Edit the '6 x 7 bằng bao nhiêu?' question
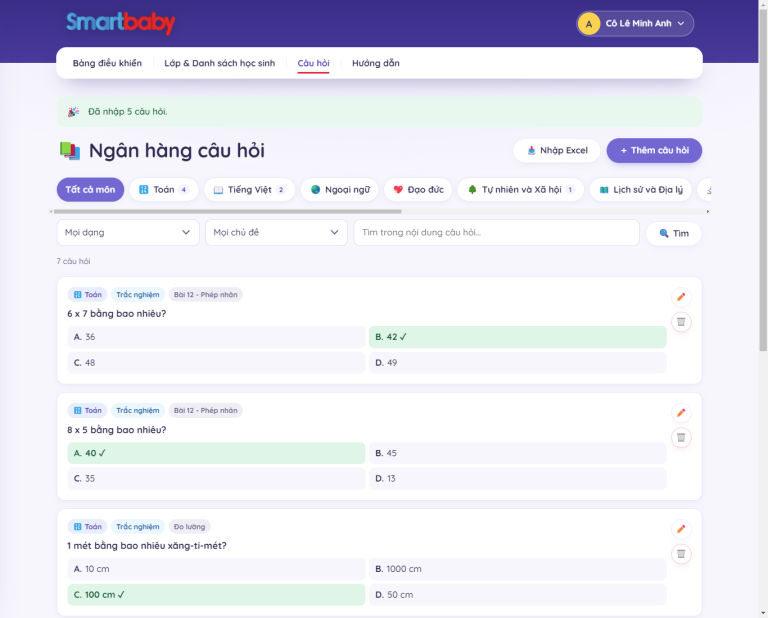 pos(681,297)
